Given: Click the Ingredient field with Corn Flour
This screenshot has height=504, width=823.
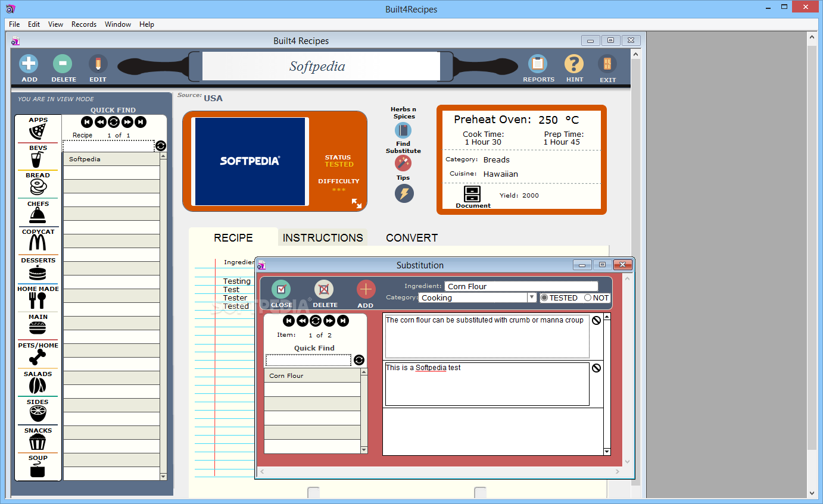Looking at the screenshot, I should (521, 286).
